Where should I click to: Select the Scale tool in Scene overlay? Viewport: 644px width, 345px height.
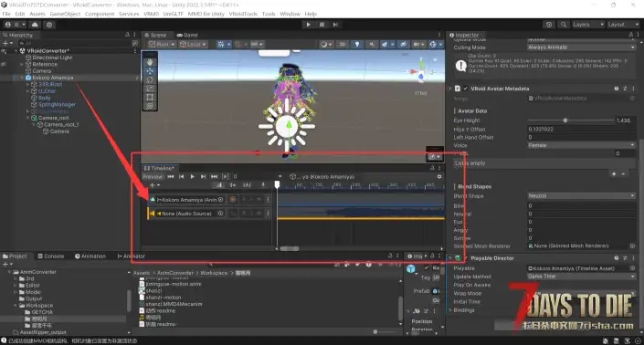point(150,89)
